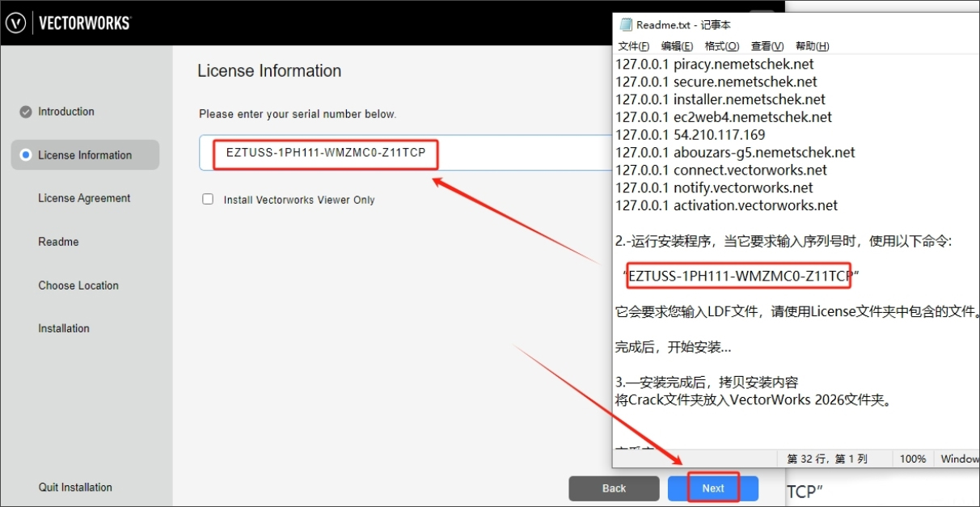
Task: Click Quit Installation in the sidebar
Action: pos(75,487)
